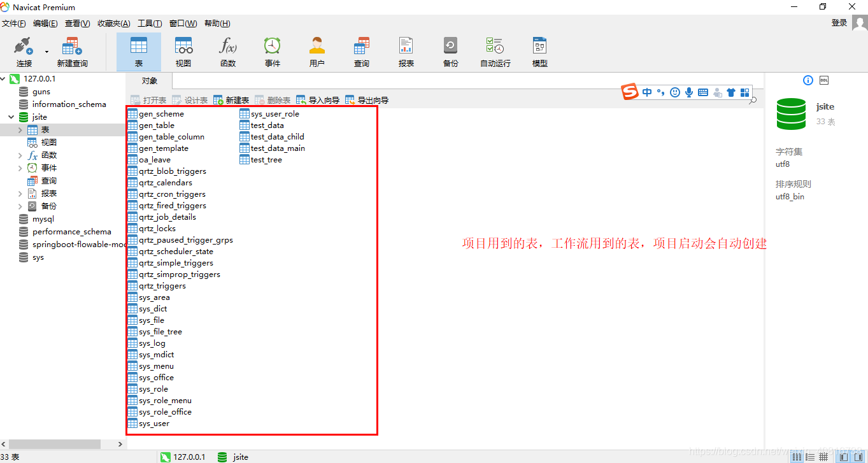Expand the 备份 tree node
Viewport: 868px width, 463px height.
20,206
